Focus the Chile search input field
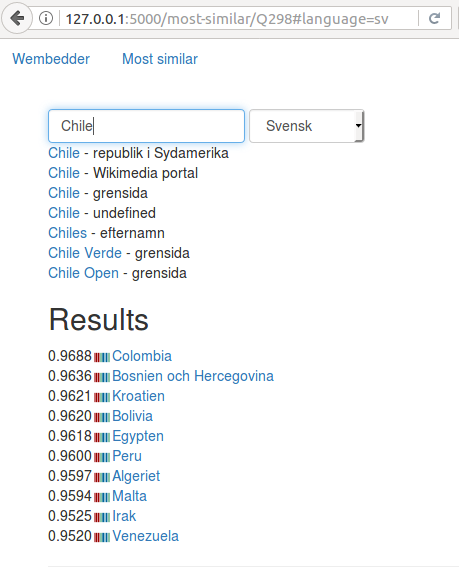The image size is (459, 567). [x=146, y=126]
